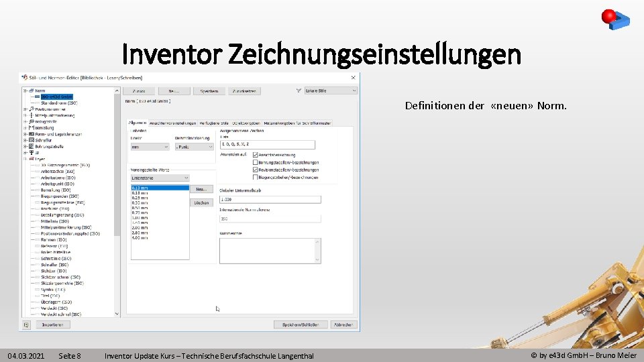This screenshot has width=644, height=362.
Task: Open the Linienstärke preset values dropdown
Action: tap(160, 178)
